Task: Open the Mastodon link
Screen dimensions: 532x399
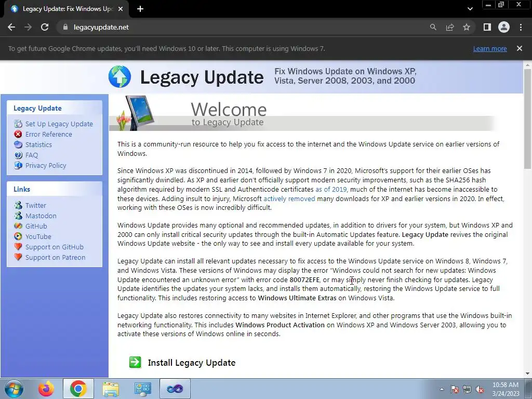Action: pos(41,216)
